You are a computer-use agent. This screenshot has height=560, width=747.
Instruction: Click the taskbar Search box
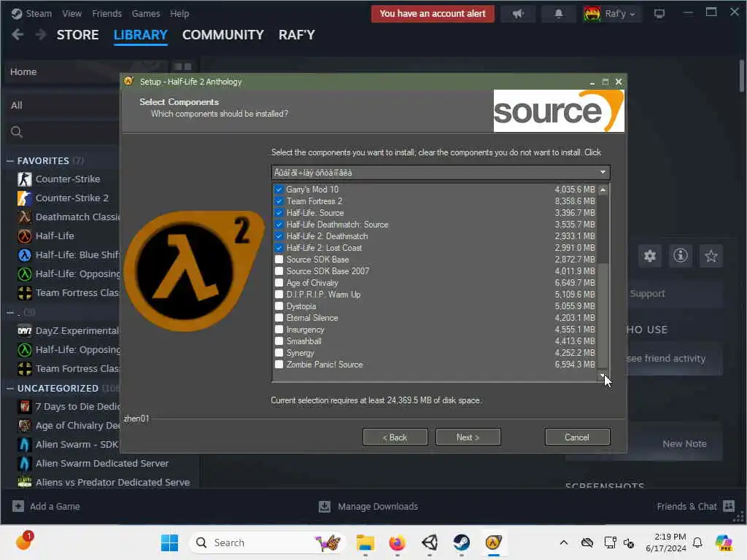pyautogui.click(x=267, y=542)
